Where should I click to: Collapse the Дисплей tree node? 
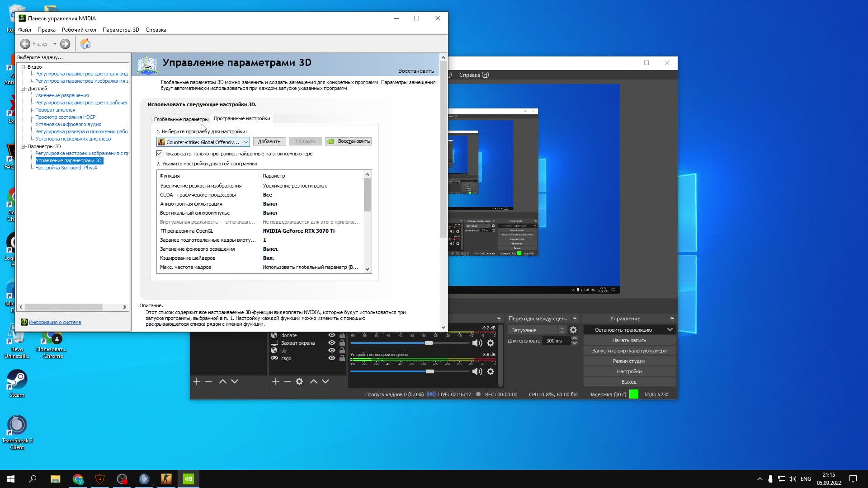click(23, 89)
